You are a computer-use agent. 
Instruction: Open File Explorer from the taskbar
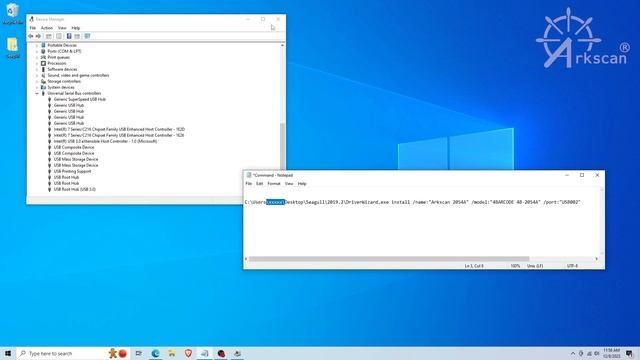[x=172, y=353]
